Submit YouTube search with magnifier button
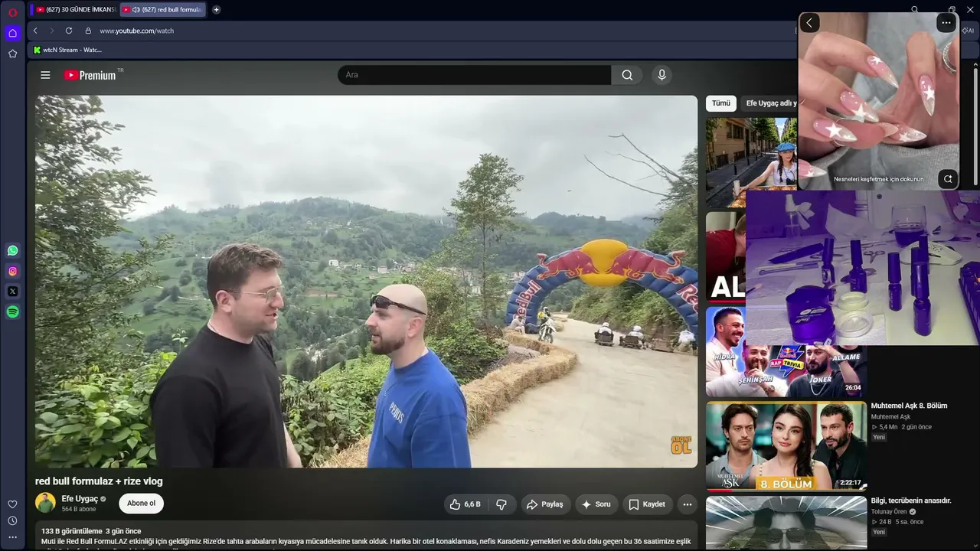Viewport: 980px width, 551px height. tap(627, 75)
